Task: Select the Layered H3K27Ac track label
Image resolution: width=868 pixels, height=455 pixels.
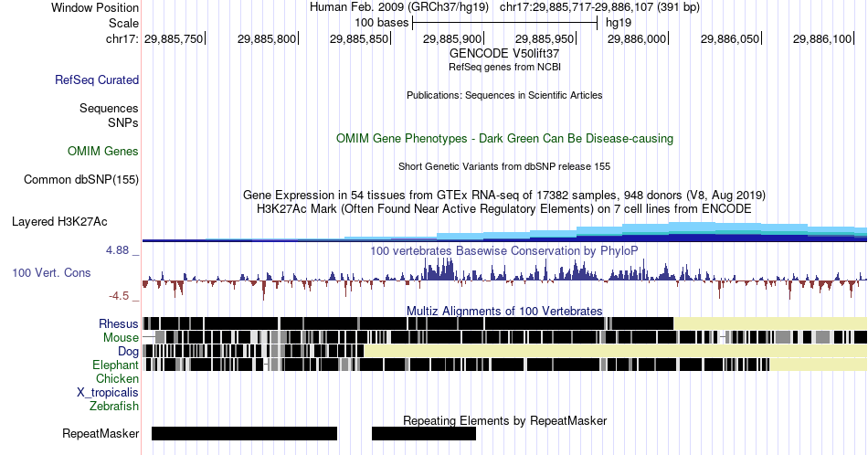Action: point(59,221)
